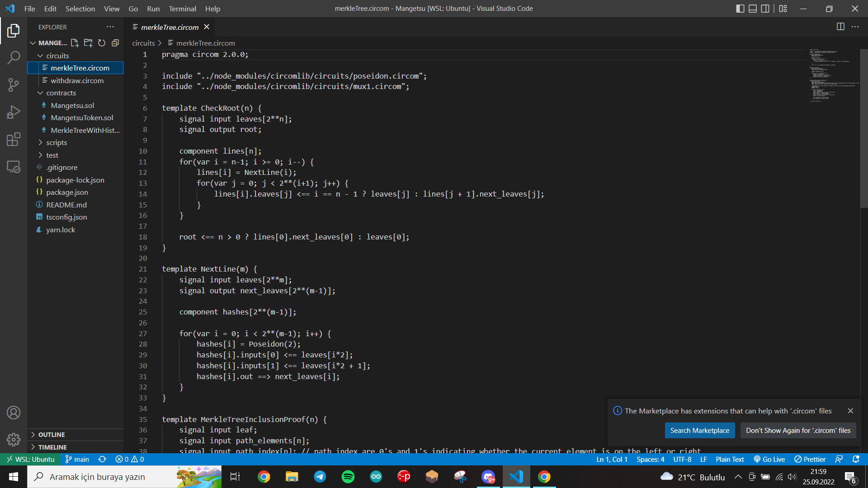Open the Selection menu
This screenshot has height=488, width=868.
tap(80, 9)
